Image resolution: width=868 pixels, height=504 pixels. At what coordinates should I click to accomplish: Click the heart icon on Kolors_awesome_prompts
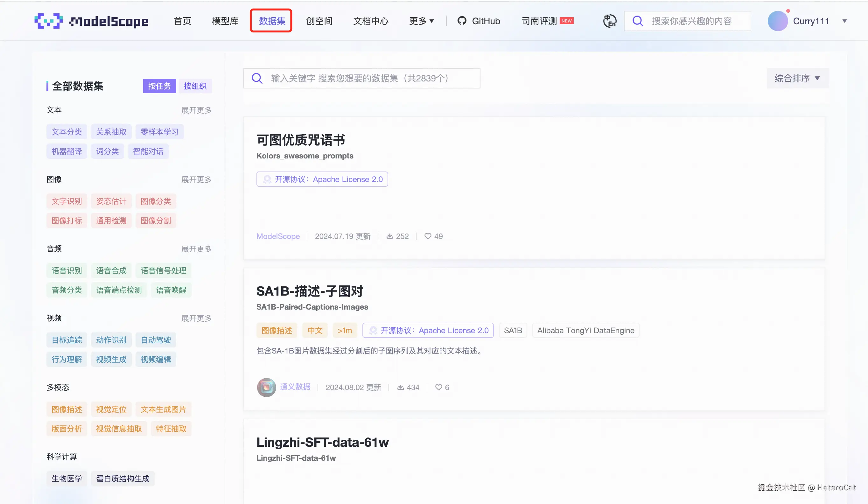tap(427, 236)
